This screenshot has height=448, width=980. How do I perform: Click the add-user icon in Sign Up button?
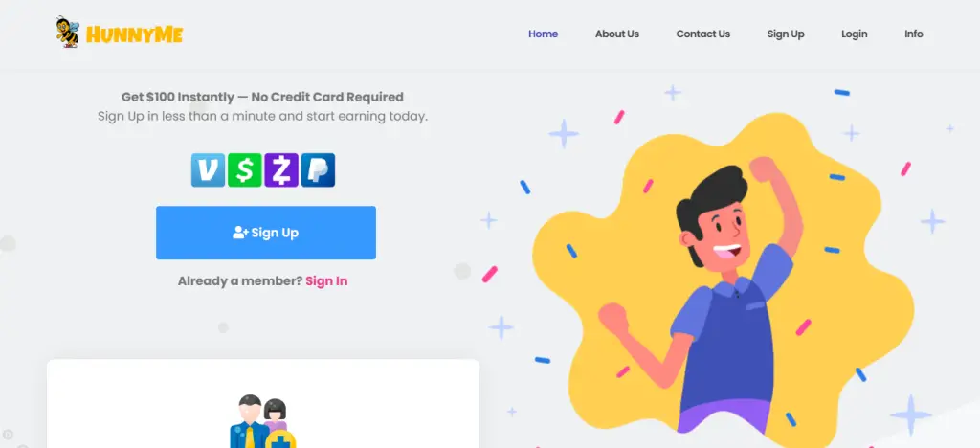pos(240,233)
